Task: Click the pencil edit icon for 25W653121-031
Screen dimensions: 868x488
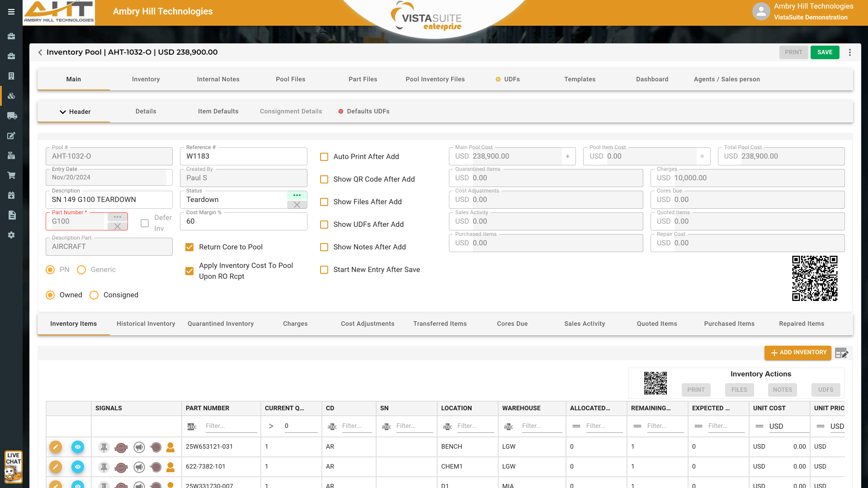Action: point(55,447)
